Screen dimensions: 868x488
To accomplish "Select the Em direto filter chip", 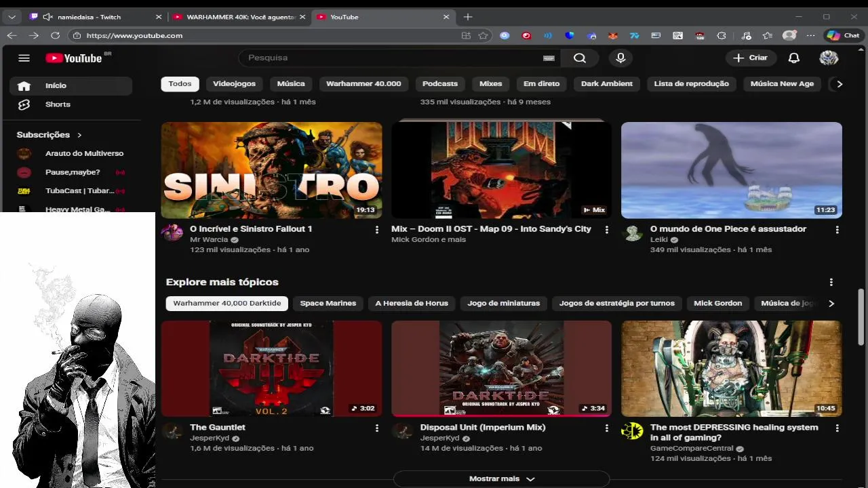I will 542,83.
